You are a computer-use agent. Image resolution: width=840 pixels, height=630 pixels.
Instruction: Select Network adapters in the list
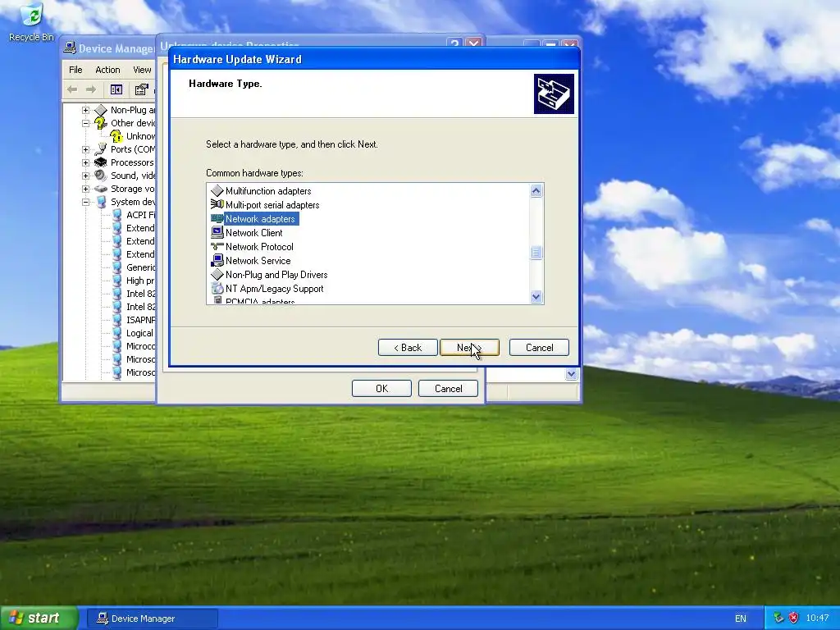(x=260, y=219)
